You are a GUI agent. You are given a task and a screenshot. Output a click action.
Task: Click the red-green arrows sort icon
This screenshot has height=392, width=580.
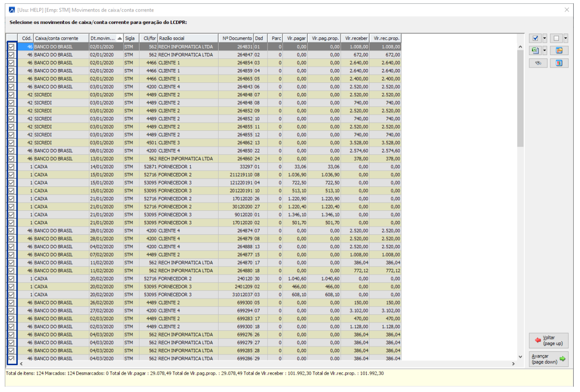(559, 63)
